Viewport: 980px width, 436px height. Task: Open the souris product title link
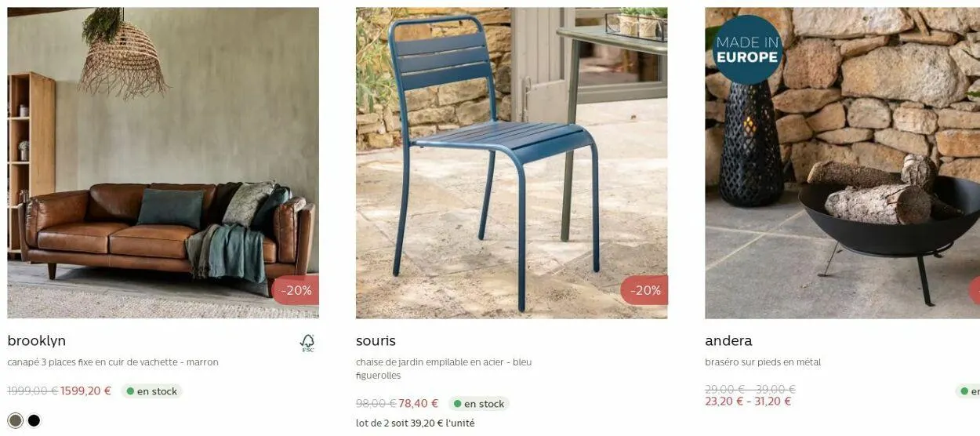376,341
